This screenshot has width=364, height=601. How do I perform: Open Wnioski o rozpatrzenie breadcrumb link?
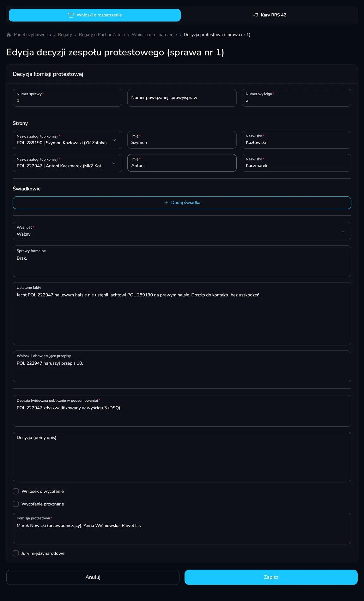(154, 35)
